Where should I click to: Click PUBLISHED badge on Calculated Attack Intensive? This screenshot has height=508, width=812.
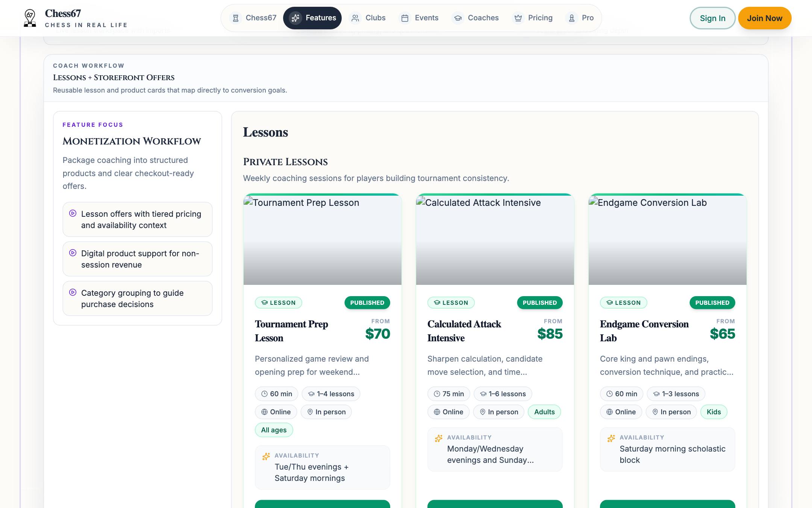pos(540,303)
